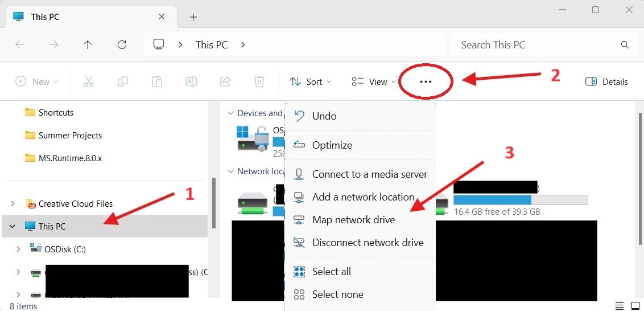Screen dimensions: 644x311
Task: Click the Delete trash icon
Action: coord(259,81)
